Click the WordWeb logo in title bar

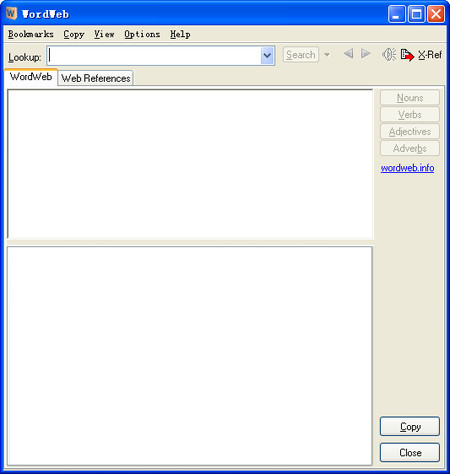click(11, 13)
